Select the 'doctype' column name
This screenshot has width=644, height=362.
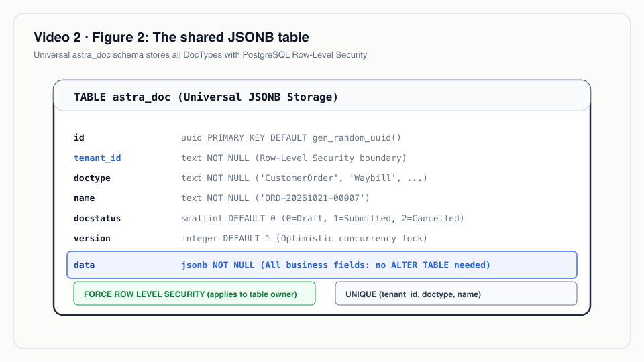pos(92,178)
